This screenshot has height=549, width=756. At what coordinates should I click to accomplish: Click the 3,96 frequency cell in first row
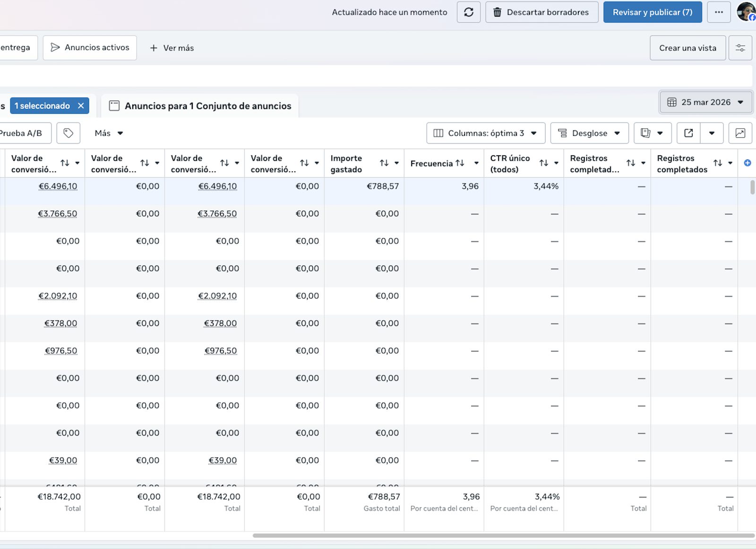470,186
